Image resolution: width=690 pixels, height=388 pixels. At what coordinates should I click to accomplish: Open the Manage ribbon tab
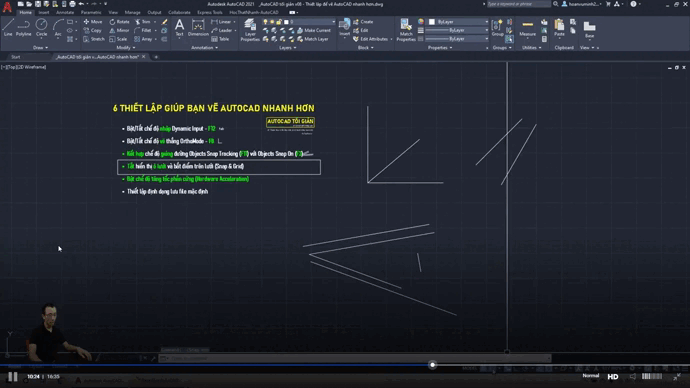132,13
